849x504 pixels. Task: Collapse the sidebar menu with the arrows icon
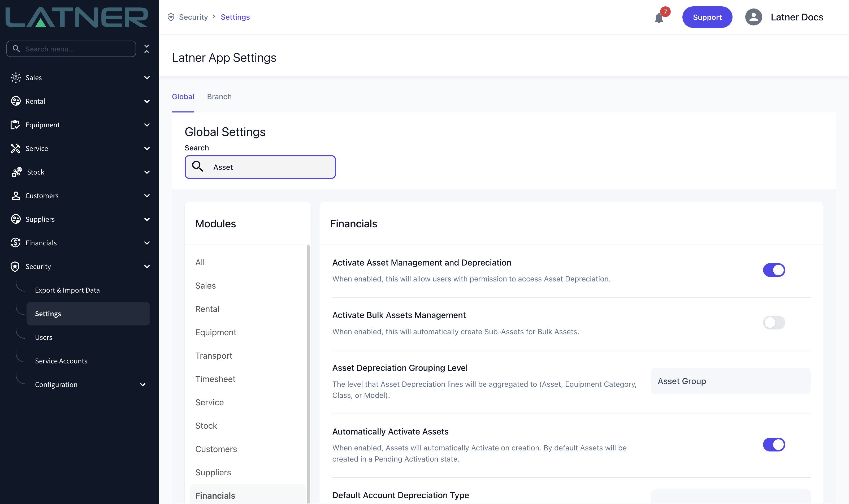click(147, 49)
